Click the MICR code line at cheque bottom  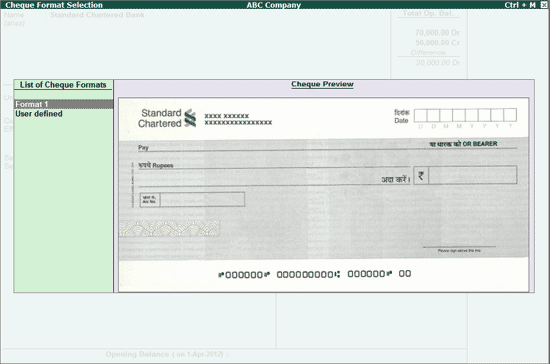(314, 274)
